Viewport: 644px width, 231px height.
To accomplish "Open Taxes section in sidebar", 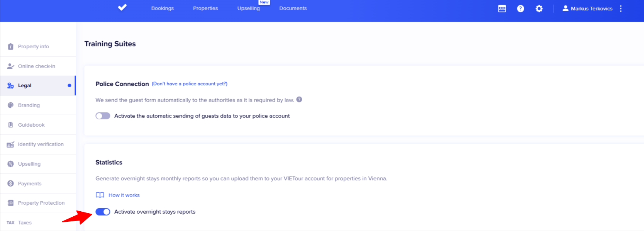I will click(x=25, y=223).
